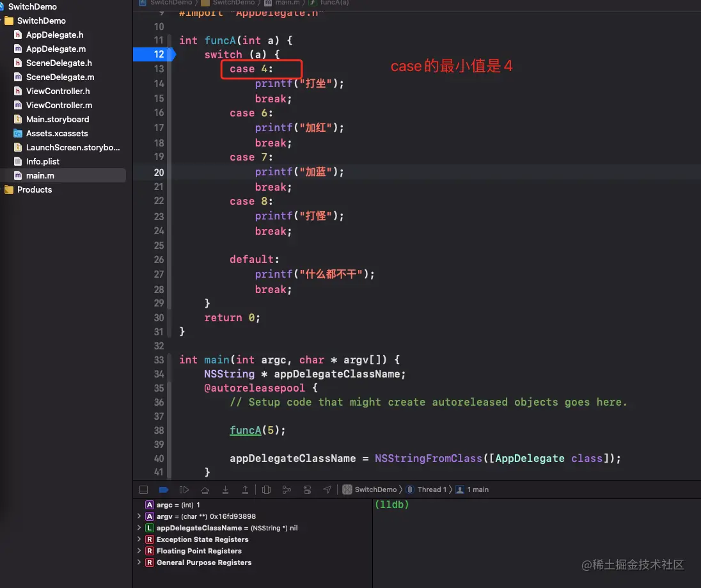Click the Products folder icon

coord(9,189)
